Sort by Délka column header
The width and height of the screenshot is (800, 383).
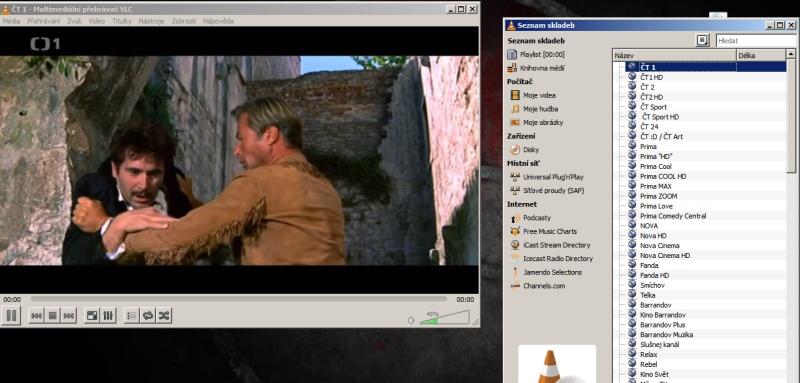(x=761, y=55)
